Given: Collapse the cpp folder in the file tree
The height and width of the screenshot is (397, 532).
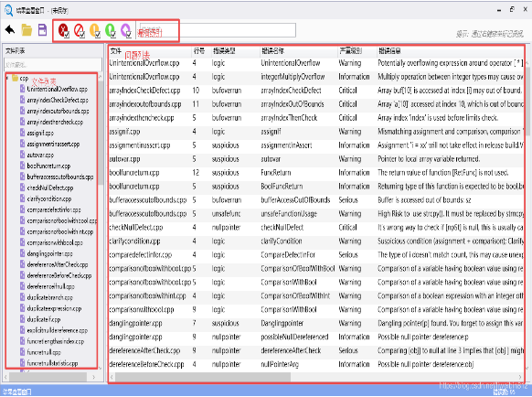Looking at the screenshot, I should [7, 78].
